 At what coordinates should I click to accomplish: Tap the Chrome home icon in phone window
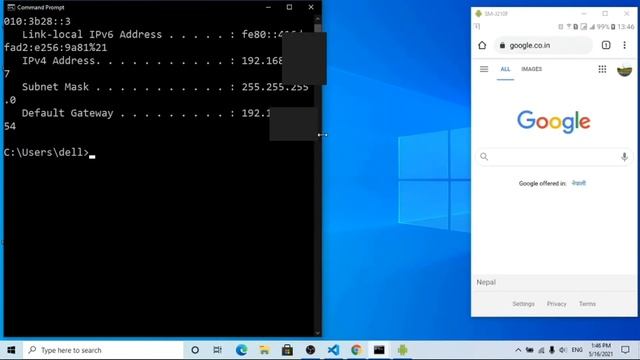[482, 45]
